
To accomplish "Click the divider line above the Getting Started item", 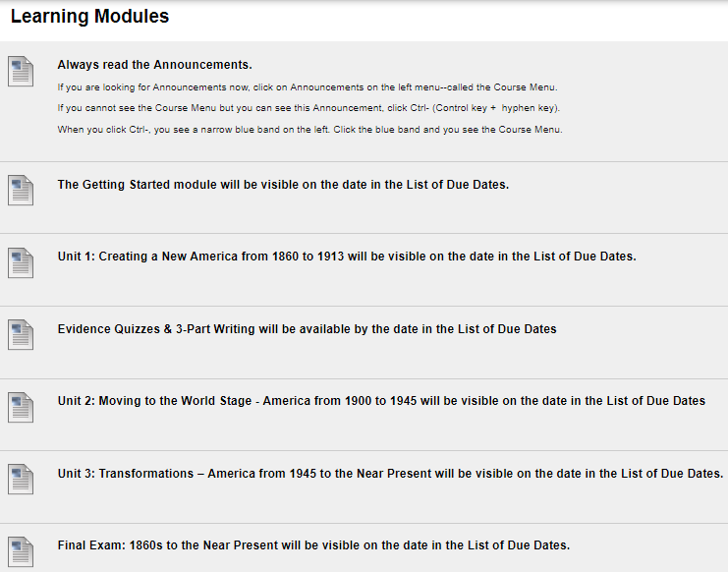I will click(x=364, y=161).
